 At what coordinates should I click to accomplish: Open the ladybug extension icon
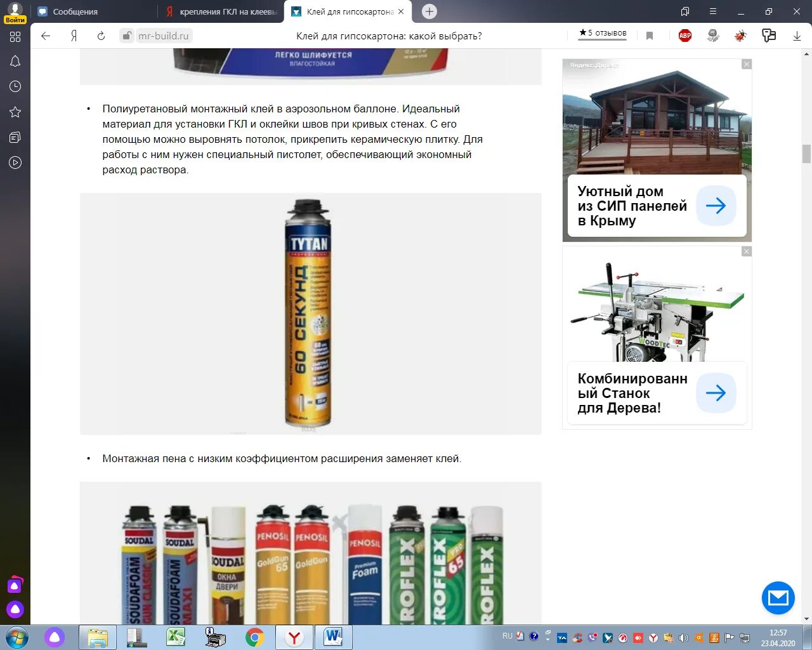click(740, 36)
